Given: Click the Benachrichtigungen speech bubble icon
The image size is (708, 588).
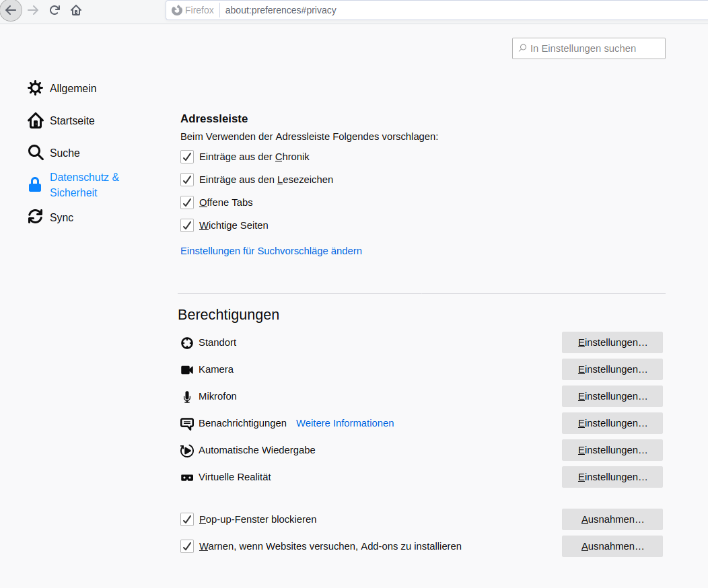Looking at the screenshot, I should coord(187,424).
